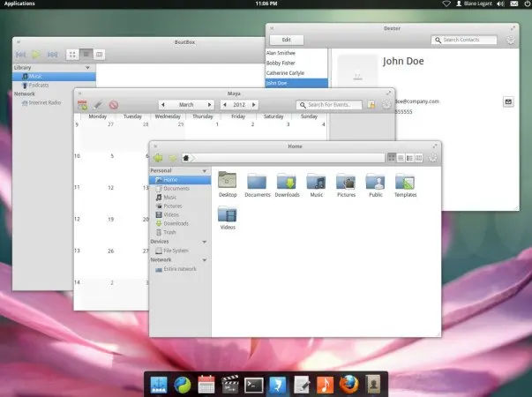Advance to next month with March right arrow

pyautogui.click(x=209, y=105)
